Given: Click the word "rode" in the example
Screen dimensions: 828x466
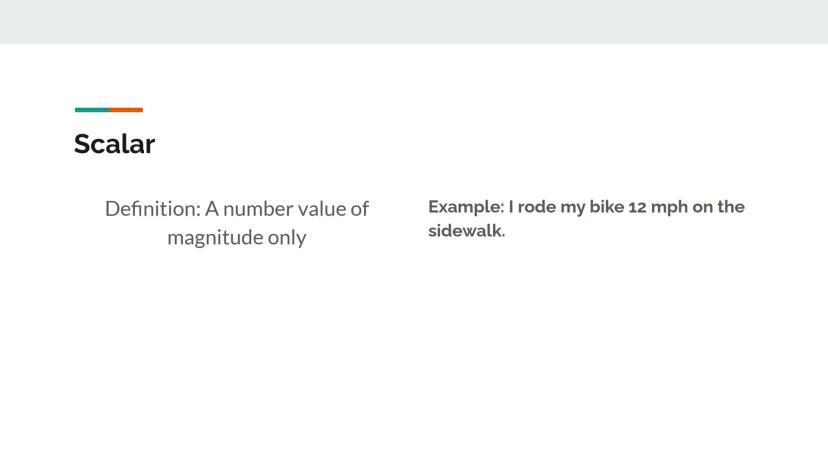Looking at the screenshot, I should click(x=537, y=207).
